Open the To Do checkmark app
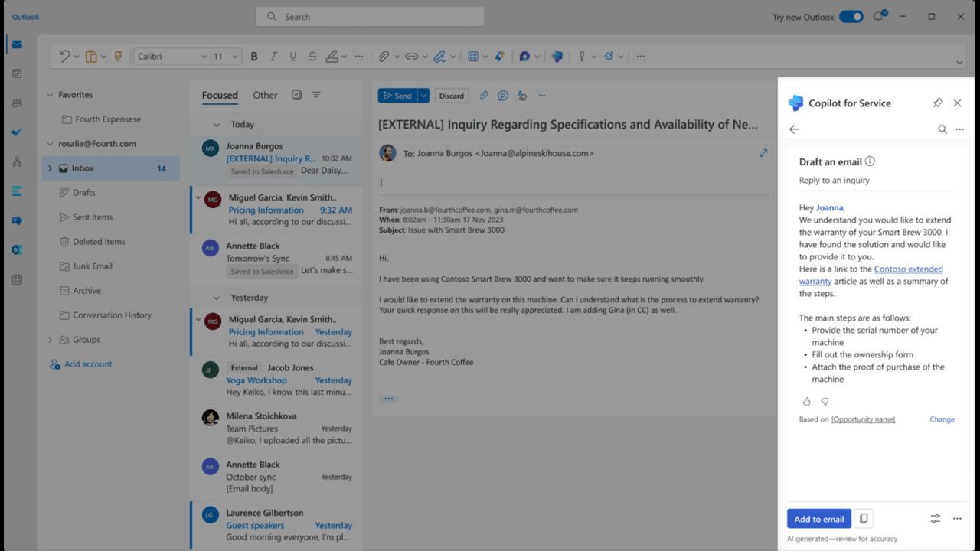Viewport: 980px width, 551px height. tap(17, 132)
